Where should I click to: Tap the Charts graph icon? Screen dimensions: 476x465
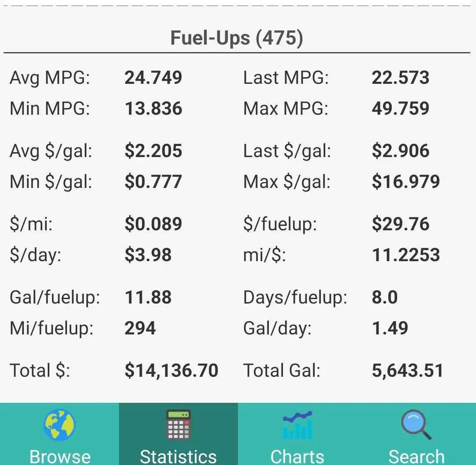pos(297,425)
